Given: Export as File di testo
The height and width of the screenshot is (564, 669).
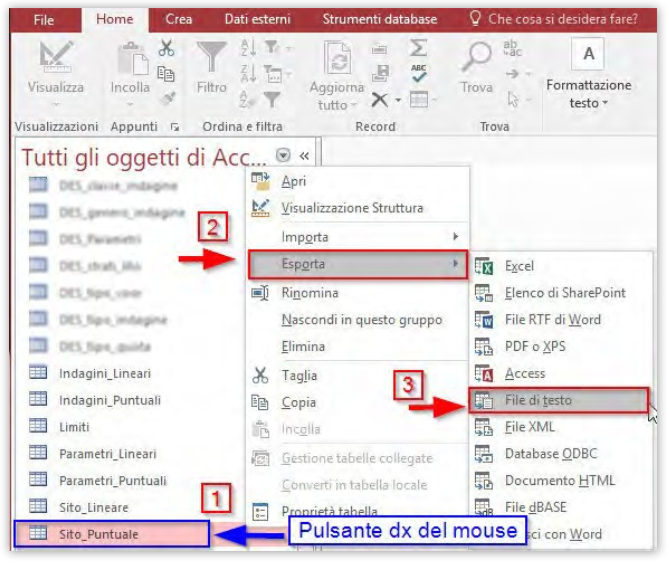Looking at the screenshot, I should [558, 400].
